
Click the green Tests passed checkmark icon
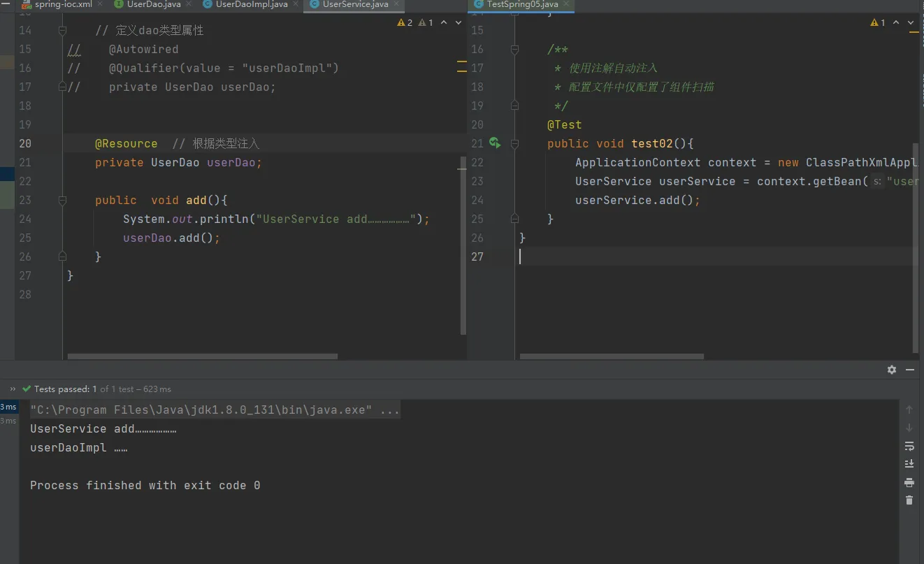coord(27,389)
